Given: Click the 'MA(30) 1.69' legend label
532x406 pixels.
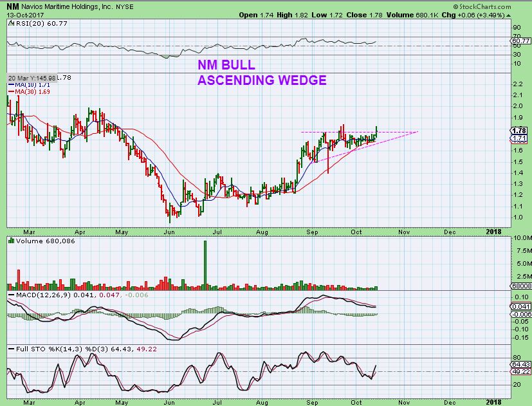Looking at the screenshot, I should click(x=32, y=91).
